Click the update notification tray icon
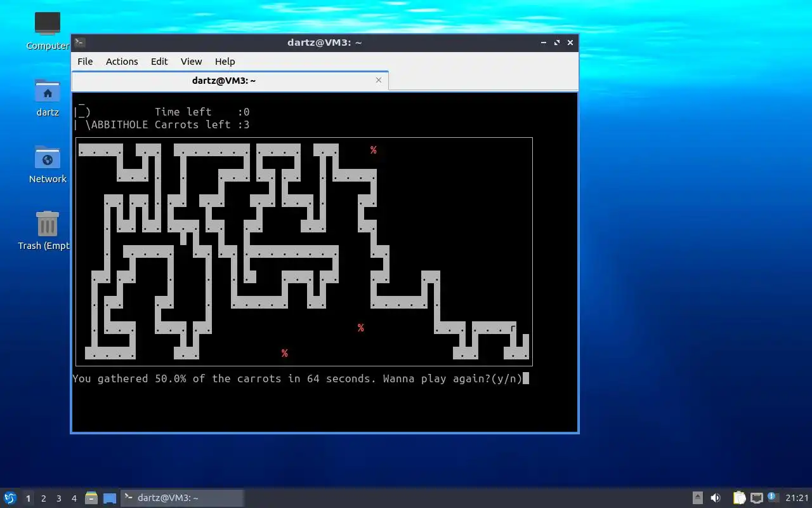The width and height of the screenshot is (812, 508). pyautogui.click(x=773, y=497)
